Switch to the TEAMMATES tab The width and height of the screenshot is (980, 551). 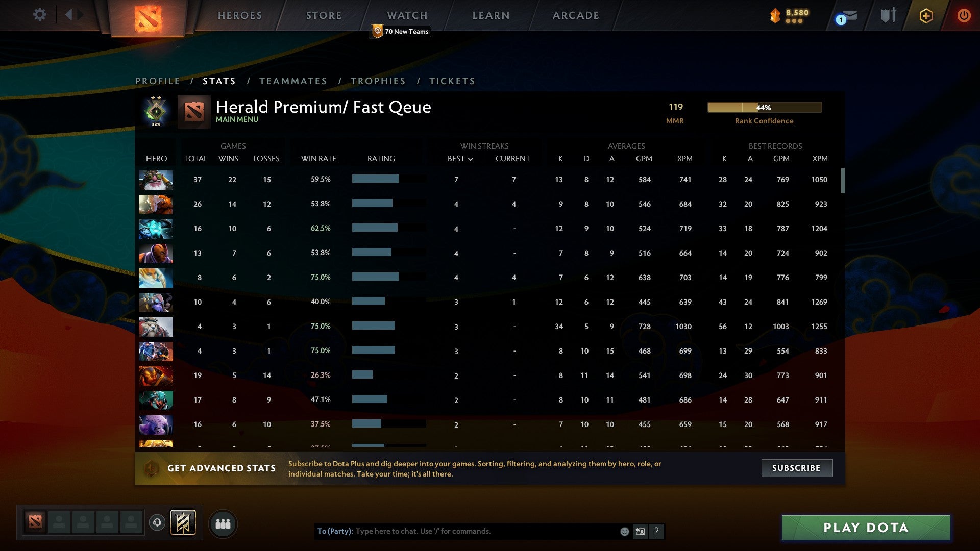pos(293,81)
